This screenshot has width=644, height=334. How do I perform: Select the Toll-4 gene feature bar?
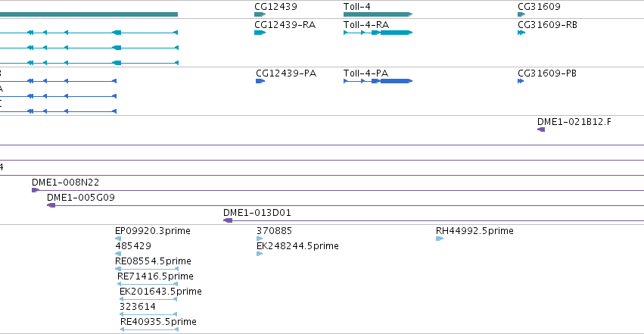click(378, 14)
